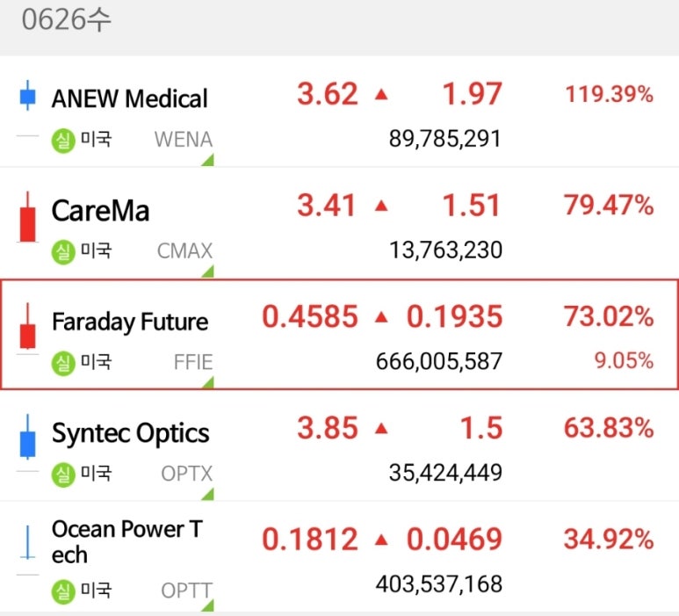Click the green 실 badge under Faraday Future
Viewport: 679px width, 616px height.
63,363
